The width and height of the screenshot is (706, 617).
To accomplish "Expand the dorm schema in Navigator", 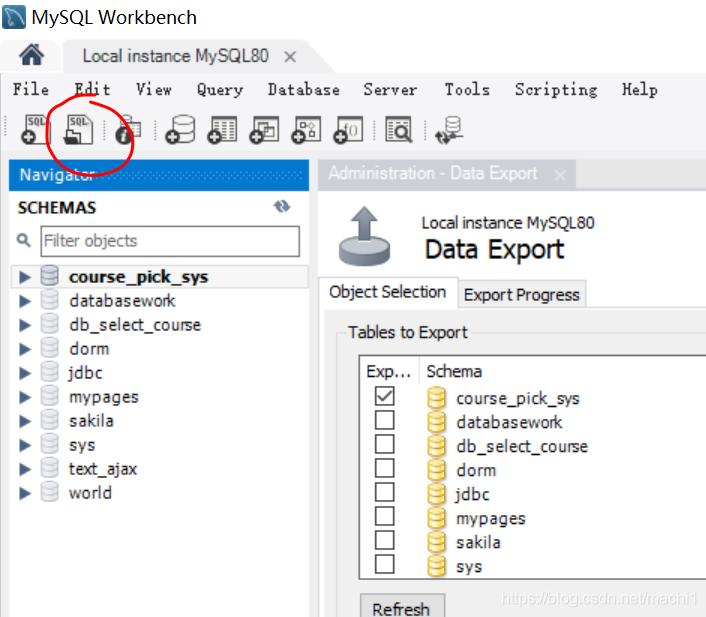I will (25, 349).
